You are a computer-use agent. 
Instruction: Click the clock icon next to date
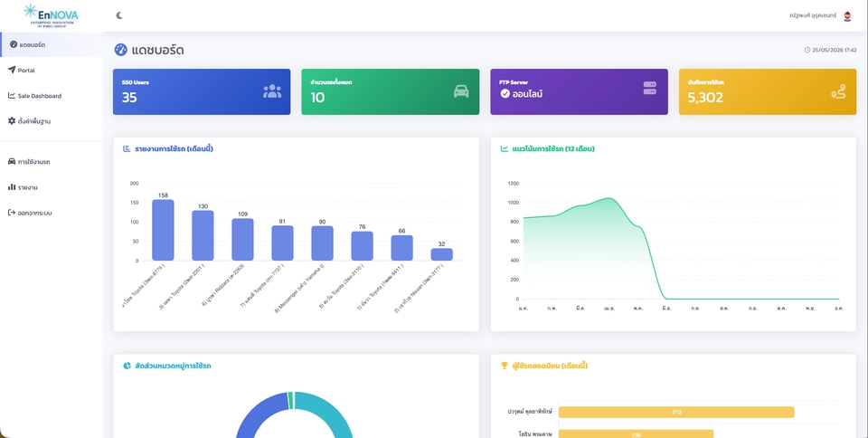pos(807,50)
